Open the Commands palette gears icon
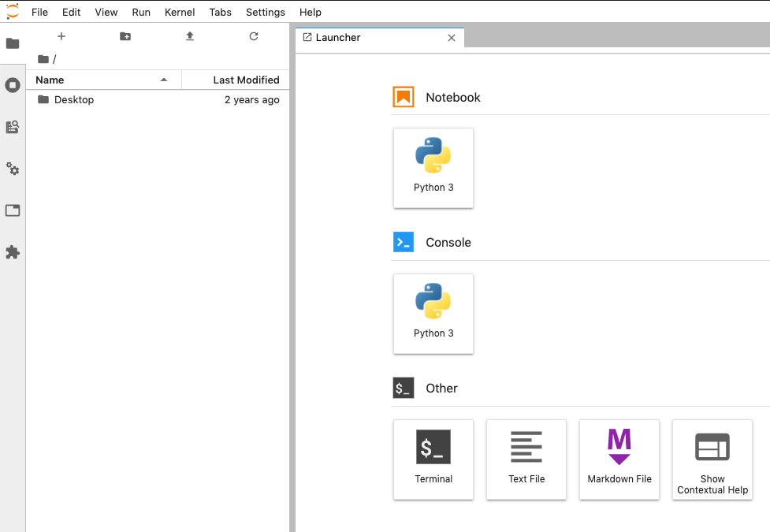The image size is (770, 532). click(x=13, y=169)
